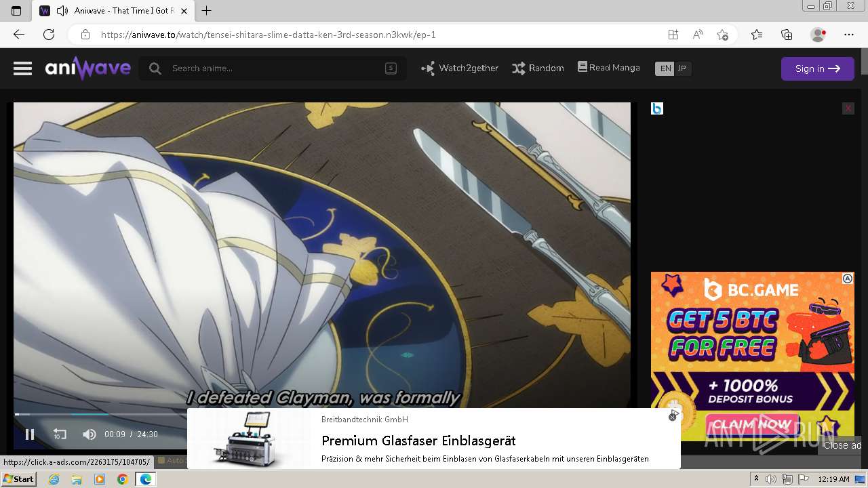The image size is (868, 488).
Task: View site information lock icon
Action: 85,35
